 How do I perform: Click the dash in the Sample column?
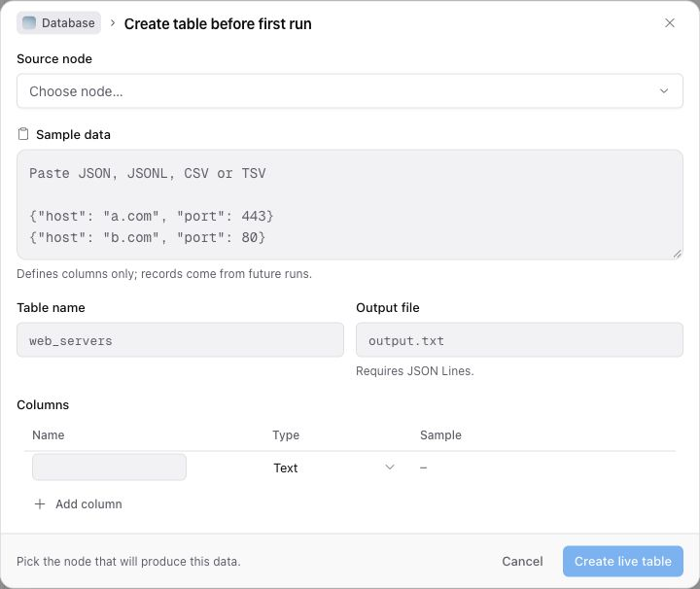pyautogui.click(x=423, y=468)
